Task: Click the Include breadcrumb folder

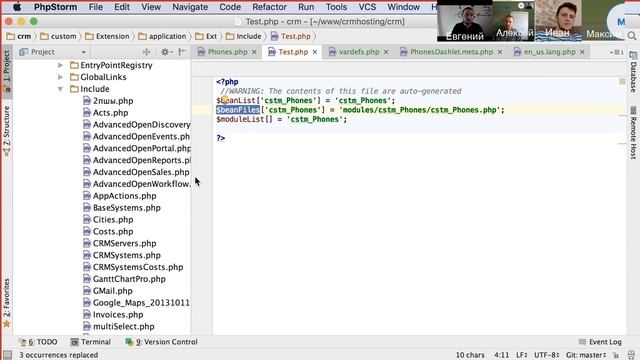Action: [244, 36]
